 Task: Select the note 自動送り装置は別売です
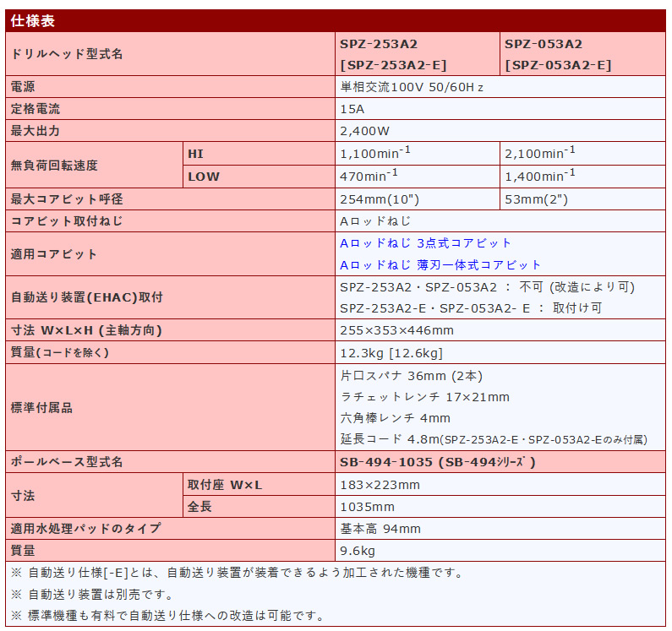click(x=92, y=595)
